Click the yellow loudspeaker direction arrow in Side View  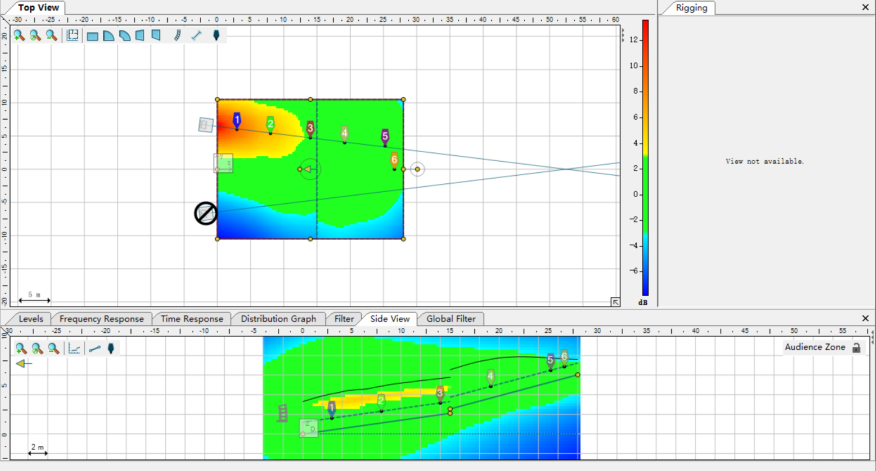tap(23, 364)
